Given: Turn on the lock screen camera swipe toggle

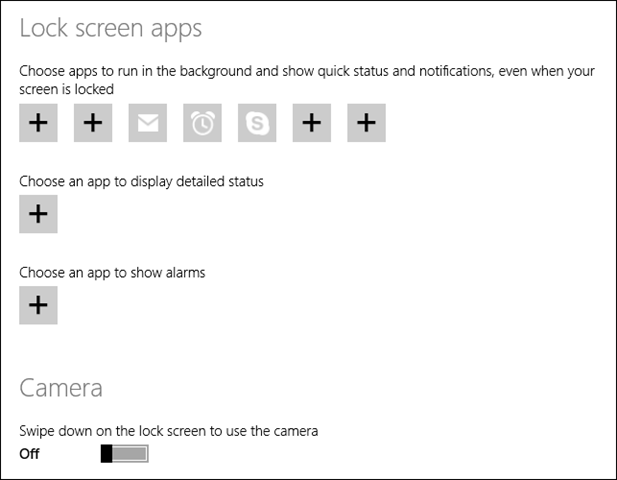Looking at the screenshot, I should pos(124,454).
